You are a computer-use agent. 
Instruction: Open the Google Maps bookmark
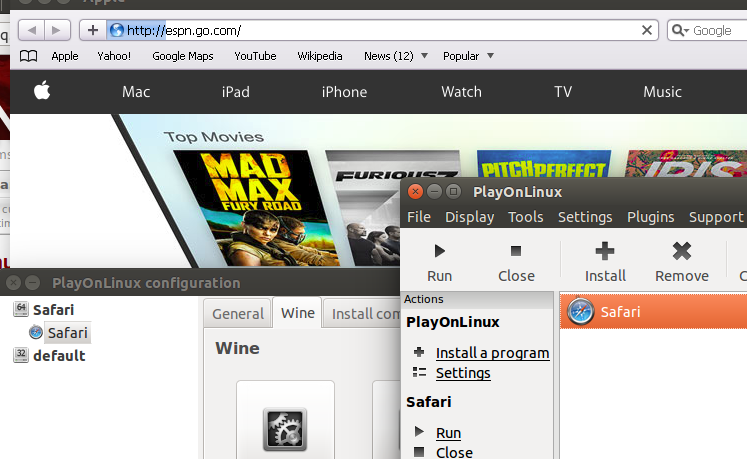coord(182,56)
